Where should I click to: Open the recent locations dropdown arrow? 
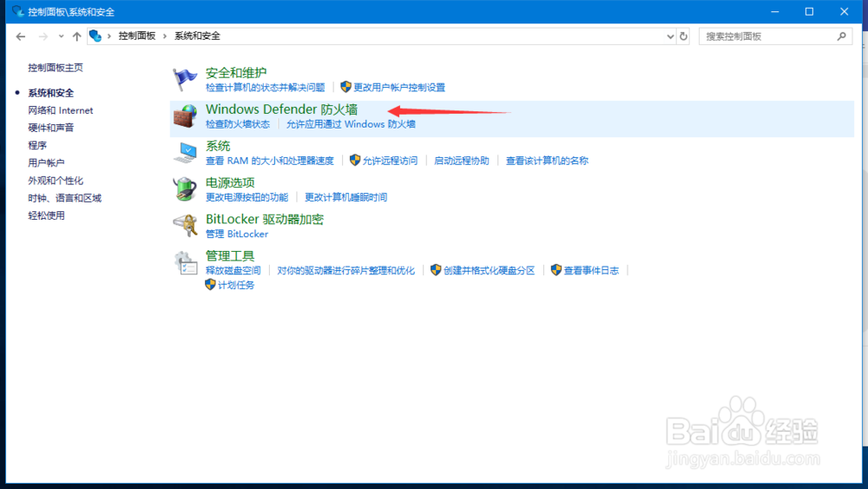[x=61, y=36]
